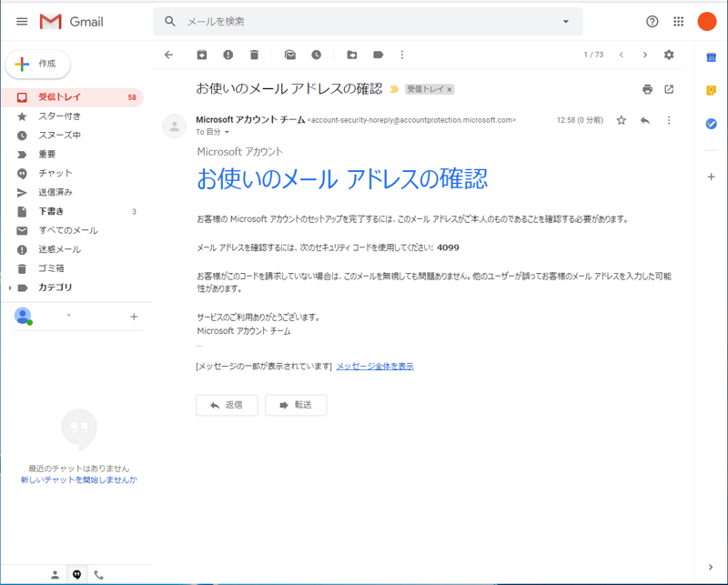The height and width of the screenshot is (585, 728).
Task: Open hangouts user status dropdown
Action: [69, 316]
